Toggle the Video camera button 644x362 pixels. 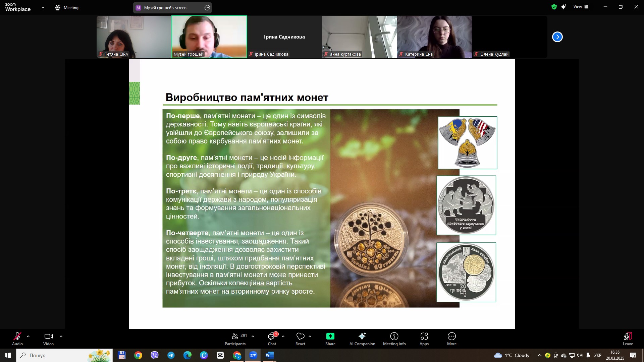pos(48,339)
